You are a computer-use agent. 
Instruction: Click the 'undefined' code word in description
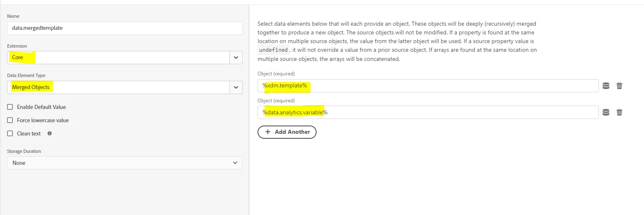(x=273, y=50)
